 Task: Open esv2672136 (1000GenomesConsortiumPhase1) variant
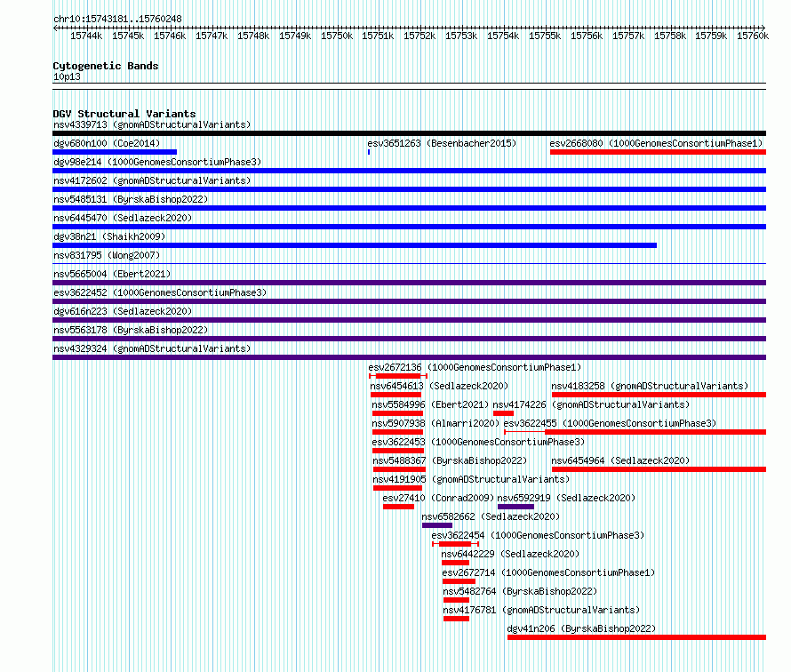475,367
